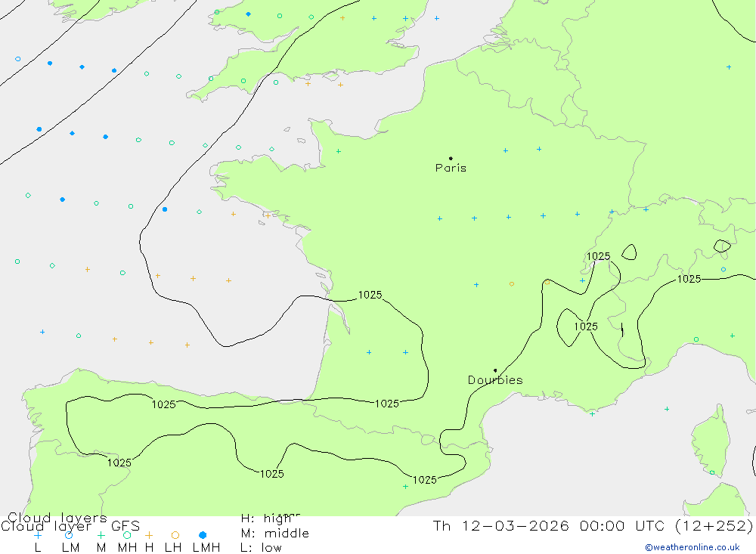This screenshot has height=554, width=756.
Task: Click the forecast date Th 12-03-2026 00:00 UTC
Action: point(550,525)
